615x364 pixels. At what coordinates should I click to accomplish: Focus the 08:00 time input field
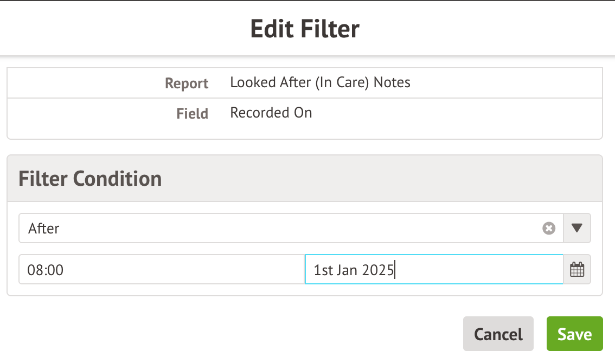[x=162, y=270]
